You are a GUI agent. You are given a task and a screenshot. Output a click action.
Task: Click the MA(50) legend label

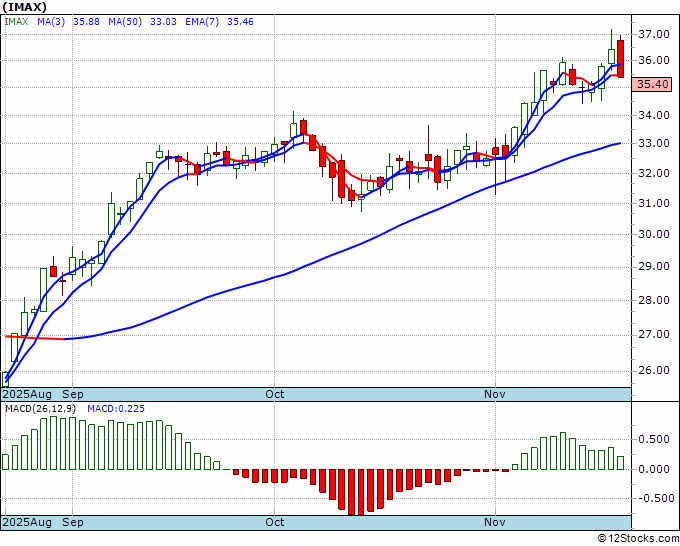pos(125,22)
